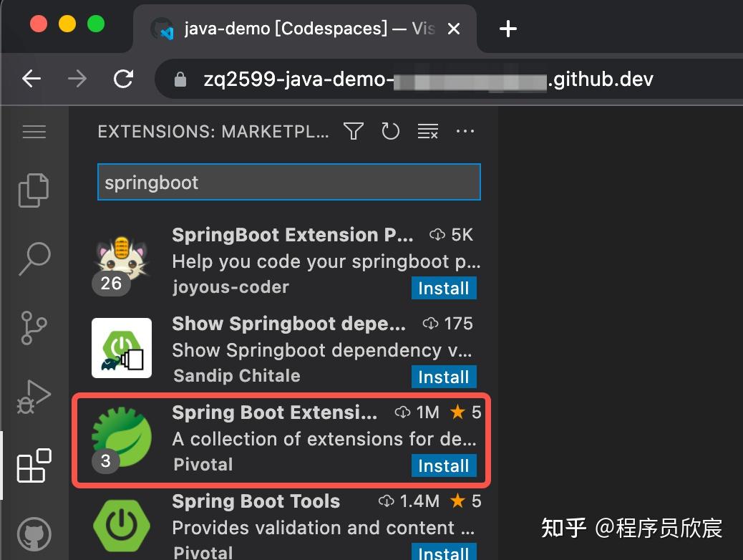Viewport: 743px width, 560px height.
Task: Open Views and More Actions ellipsis
Action: point(465,131)
